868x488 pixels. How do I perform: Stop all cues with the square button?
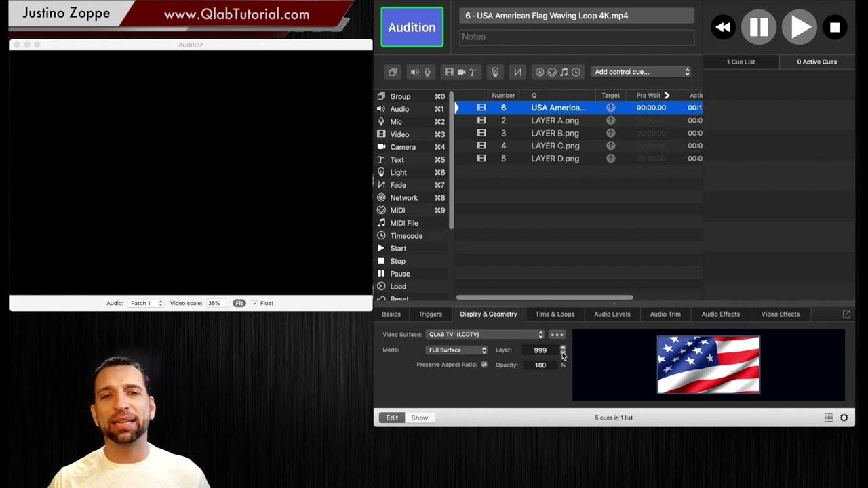pos(835,27)
